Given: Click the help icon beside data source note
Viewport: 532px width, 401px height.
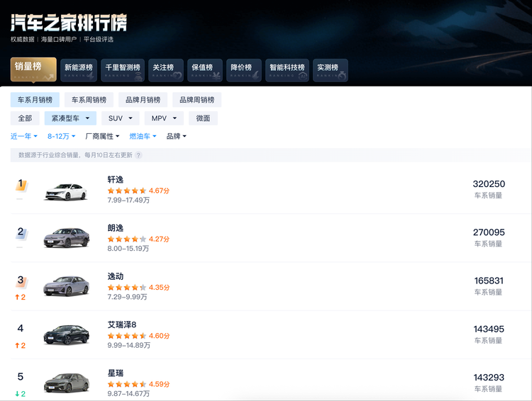Looking at the screenshot, I should point(138,155).
